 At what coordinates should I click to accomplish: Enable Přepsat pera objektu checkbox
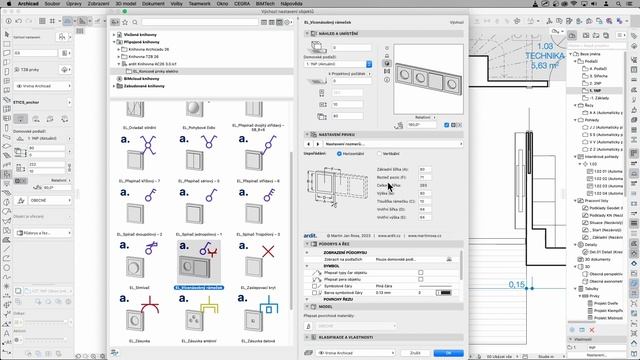[420, 280]
